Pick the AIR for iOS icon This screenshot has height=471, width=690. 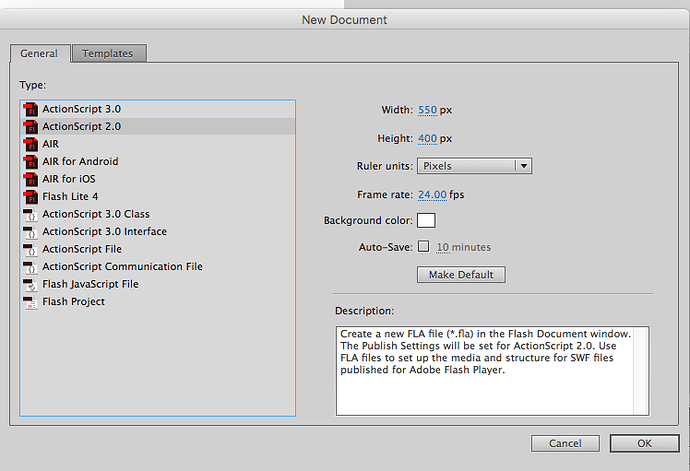point(30,179)
